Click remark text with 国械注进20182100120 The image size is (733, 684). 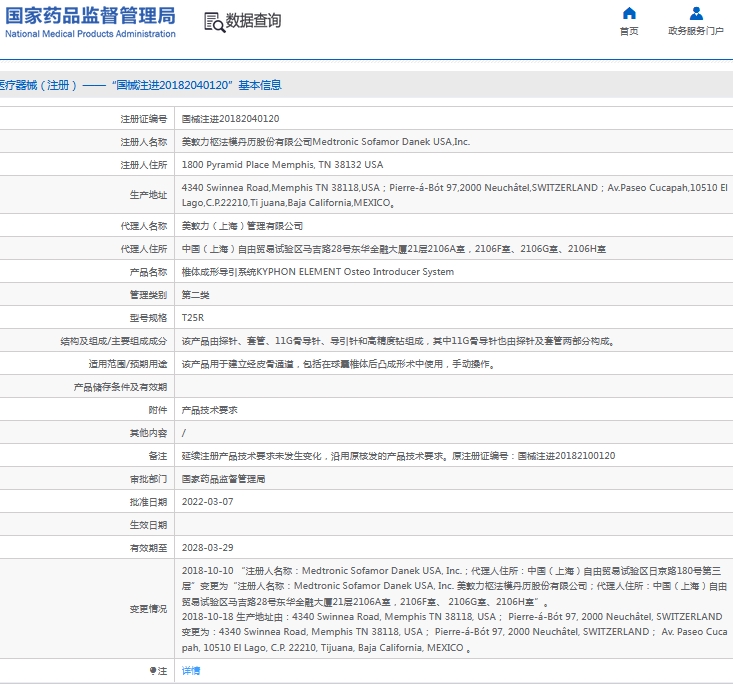(x=398, y=456)
